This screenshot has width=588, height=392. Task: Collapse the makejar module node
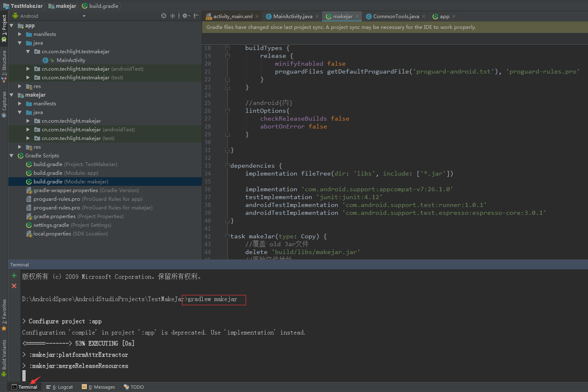12,95
